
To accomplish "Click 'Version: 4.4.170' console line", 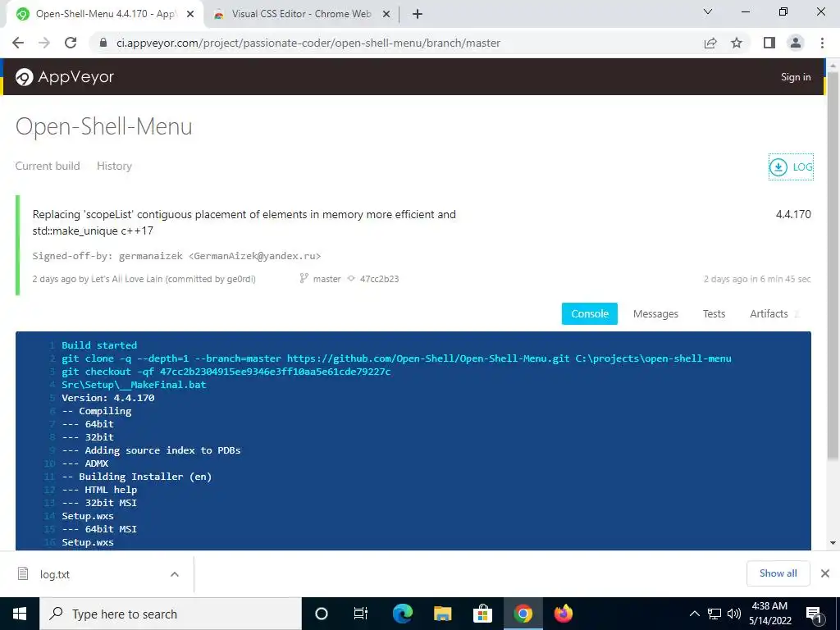I will (107, 398).
